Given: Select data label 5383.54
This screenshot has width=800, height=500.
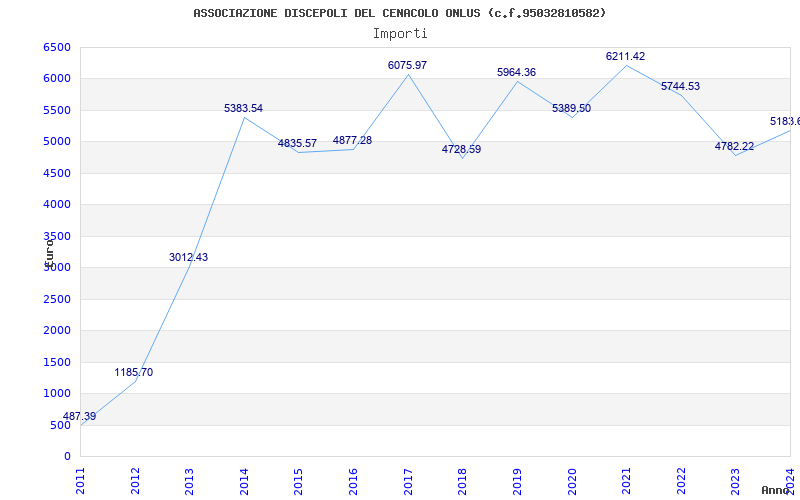Looking at the screenshot, I should [243, 108].
